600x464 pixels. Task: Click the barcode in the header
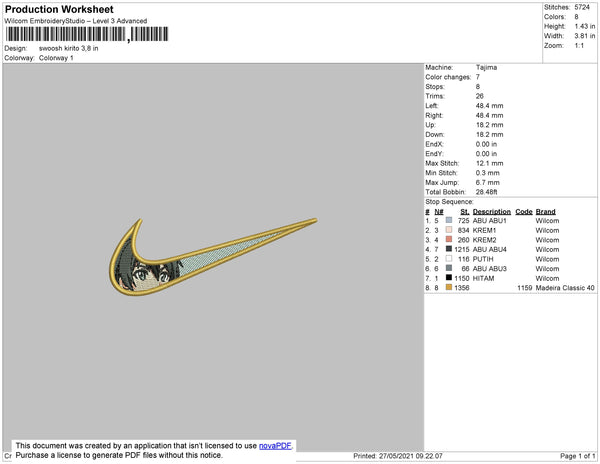[x=86, y=34]
